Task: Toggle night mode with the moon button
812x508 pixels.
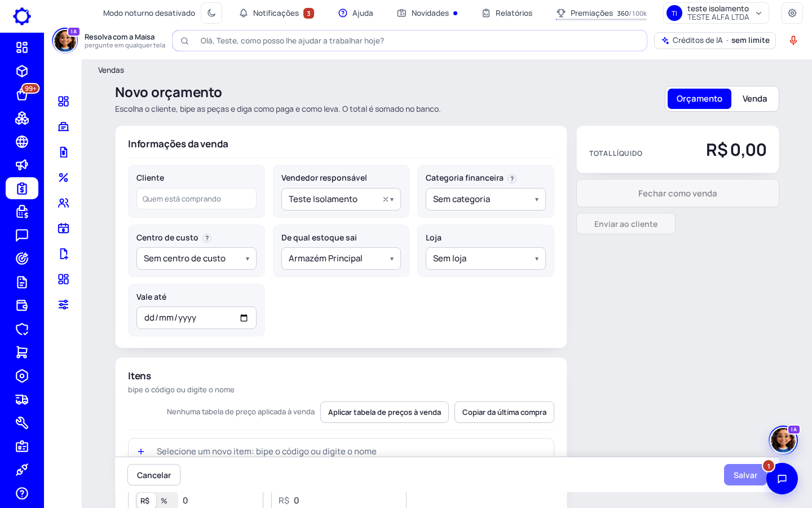Action: pyautogui.click(x=211, y=13)
